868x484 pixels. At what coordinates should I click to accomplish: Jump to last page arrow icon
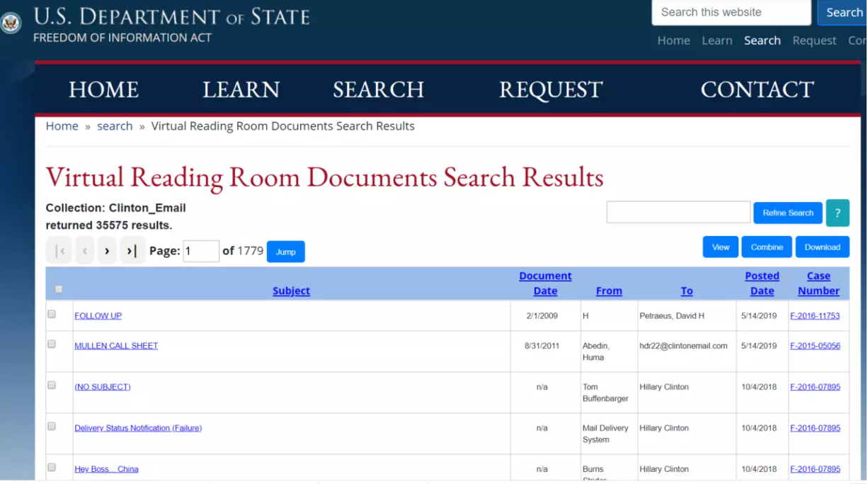pyautogui.click(x=132, y=251)
